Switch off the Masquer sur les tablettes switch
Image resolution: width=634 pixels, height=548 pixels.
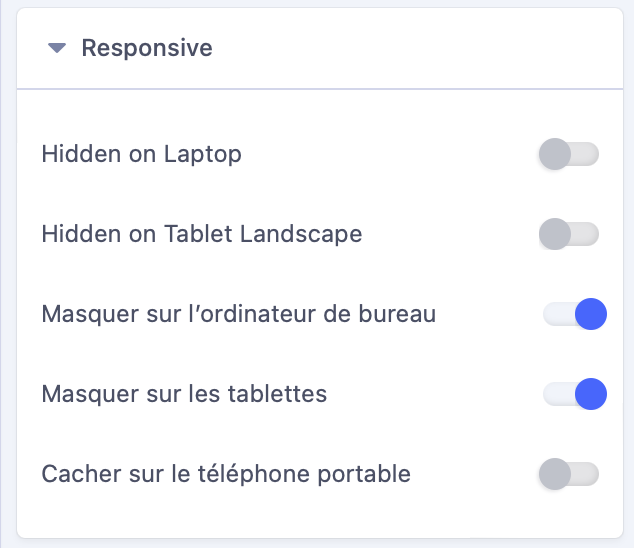[x=575, y=394]
